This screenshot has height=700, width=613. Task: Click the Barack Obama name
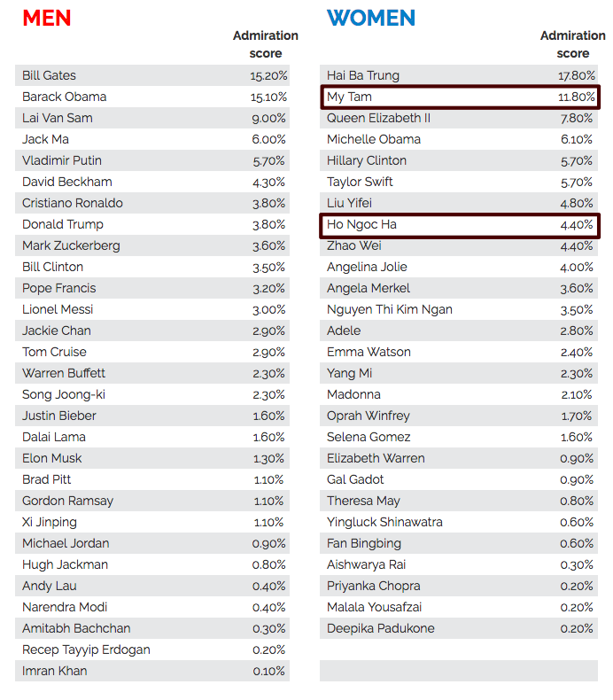click(x=65, y=97)
